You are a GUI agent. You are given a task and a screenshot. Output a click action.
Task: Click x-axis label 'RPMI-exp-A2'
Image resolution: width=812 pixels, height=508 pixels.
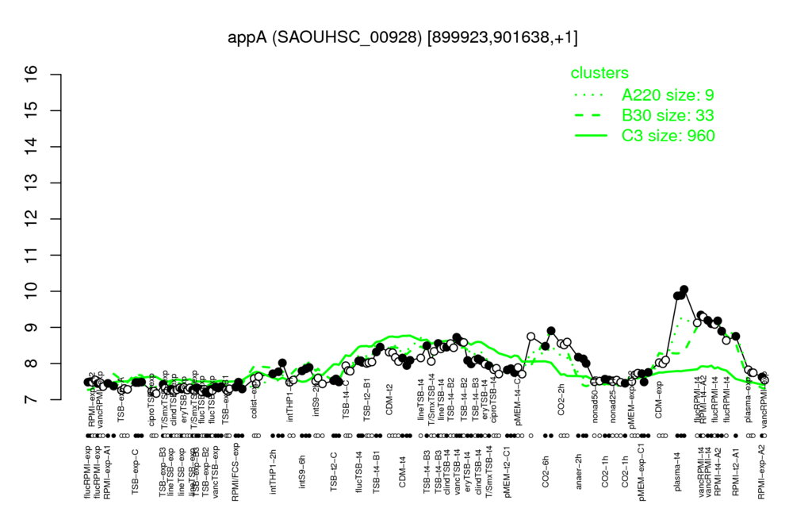pyautogui.click(x=761, y=471)
